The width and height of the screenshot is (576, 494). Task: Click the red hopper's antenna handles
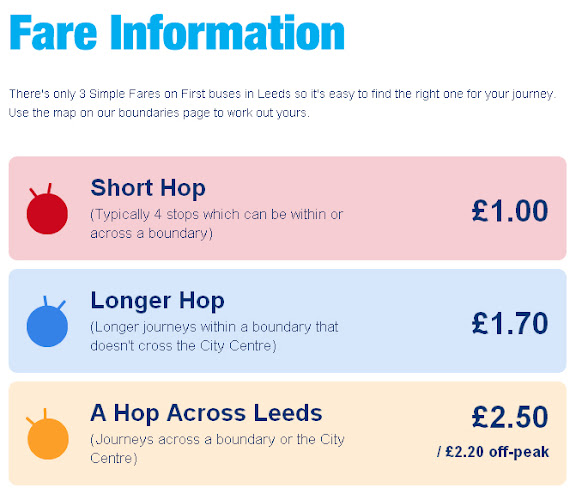[41, 190]
